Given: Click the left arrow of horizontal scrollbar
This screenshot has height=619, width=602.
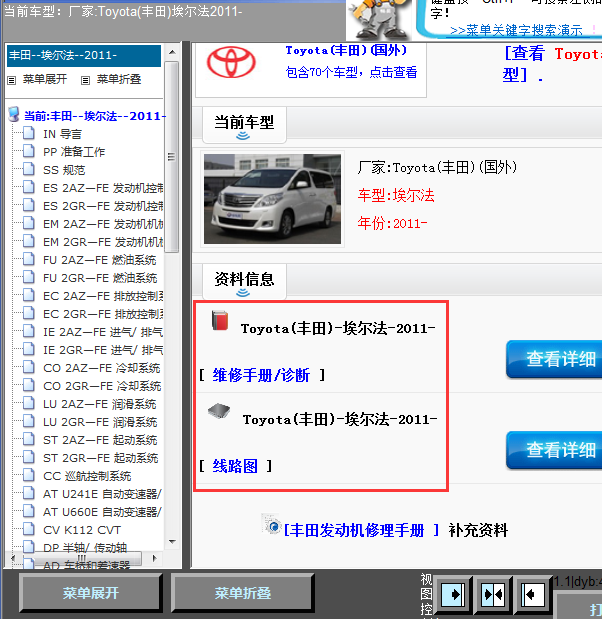Looking at the screenshot, I should (13, 558).
